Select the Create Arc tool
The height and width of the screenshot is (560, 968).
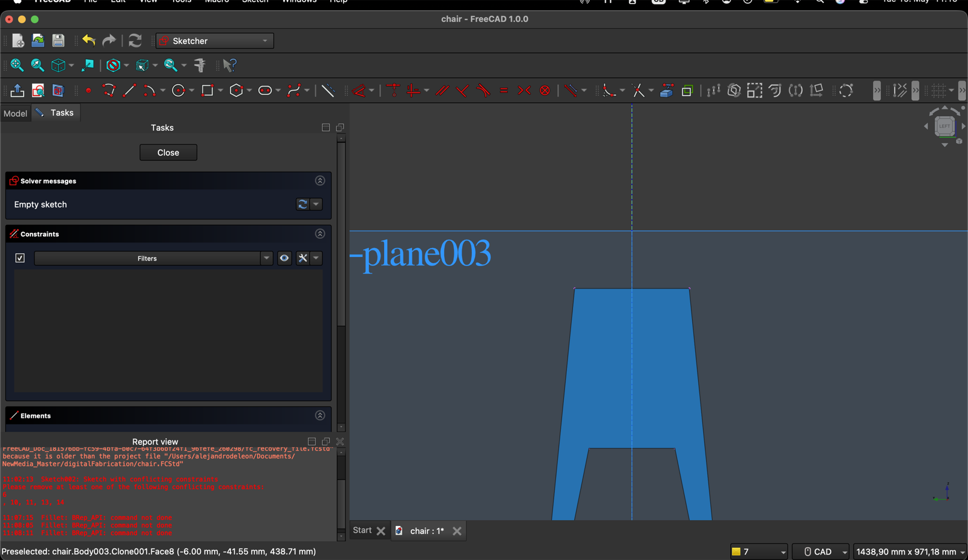tap(149, 91)
